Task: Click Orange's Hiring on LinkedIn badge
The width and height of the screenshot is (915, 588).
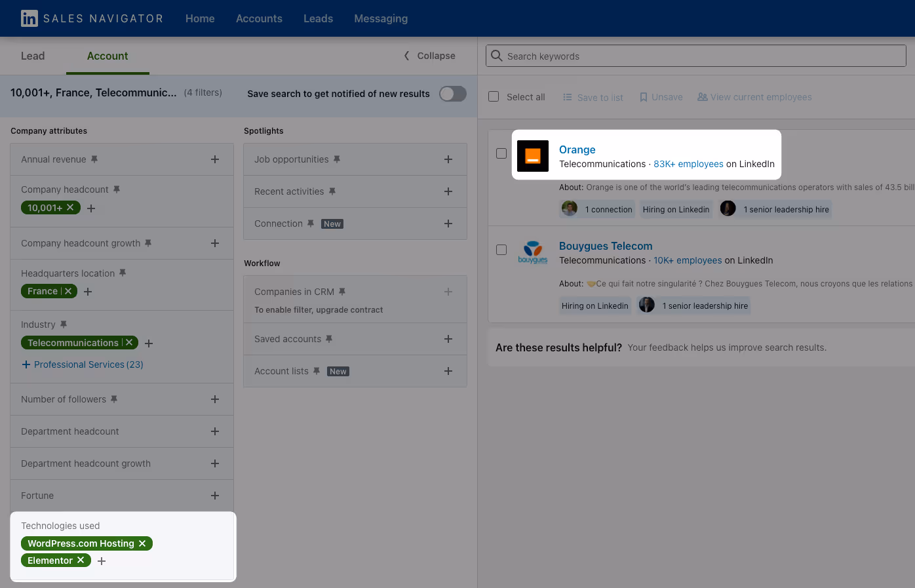Action: pos(676,209)
